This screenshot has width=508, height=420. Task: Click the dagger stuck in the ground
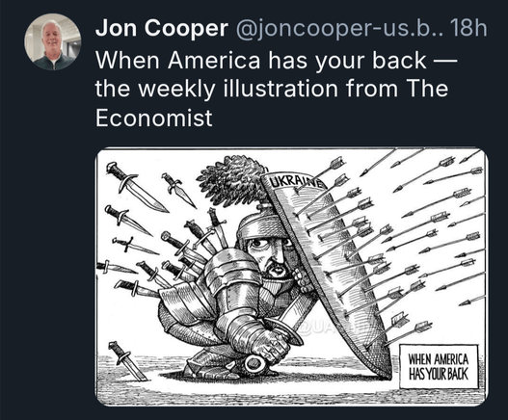coord(127,360)
